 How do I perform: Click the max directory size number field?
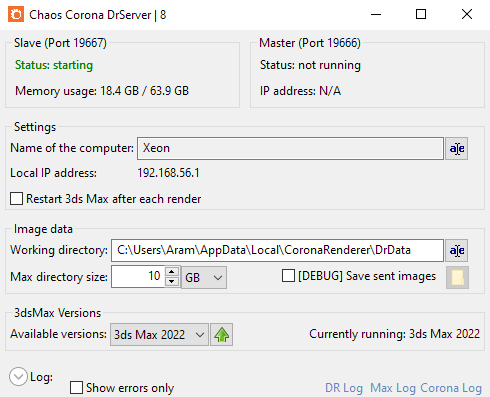(138, 276)
